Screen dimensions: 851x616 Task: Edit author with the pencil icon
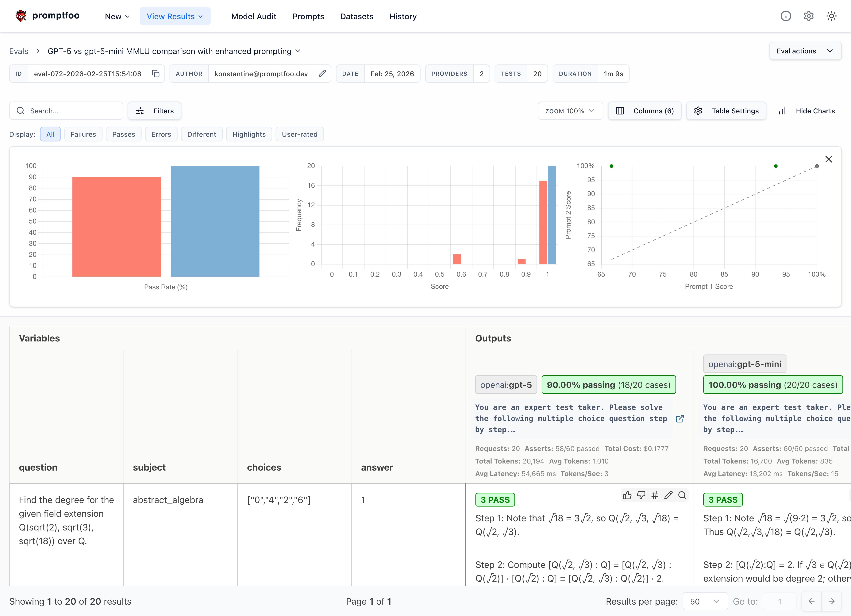[322, 74]
